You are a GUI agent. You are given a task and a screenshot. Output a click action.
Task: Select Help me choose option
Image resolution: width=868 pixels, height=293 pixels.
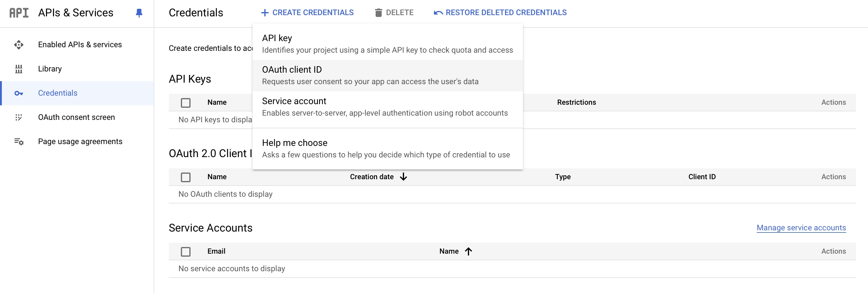pyautogui.click(x=387, y=149)
